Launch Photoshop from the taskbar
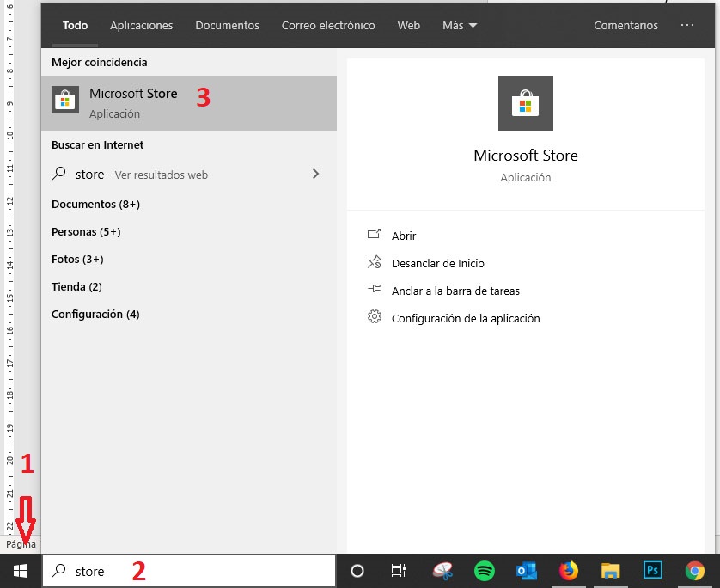The width and height of the screenshot is (720, 588). [652, 571]
